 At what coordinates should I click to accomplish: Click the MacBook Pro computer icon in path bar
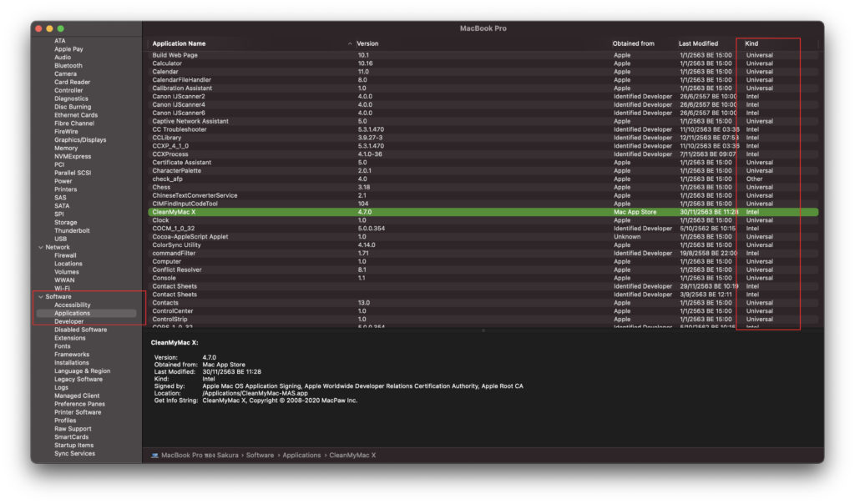(154, 456)
